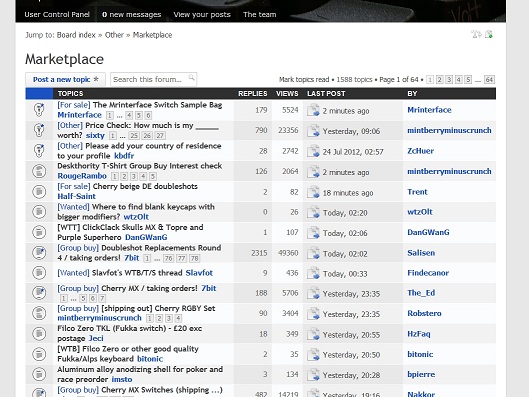Image resolution: width=529 pixels, height=397 pixels.
Task: Select The team menu item
Action: point(259,15)
